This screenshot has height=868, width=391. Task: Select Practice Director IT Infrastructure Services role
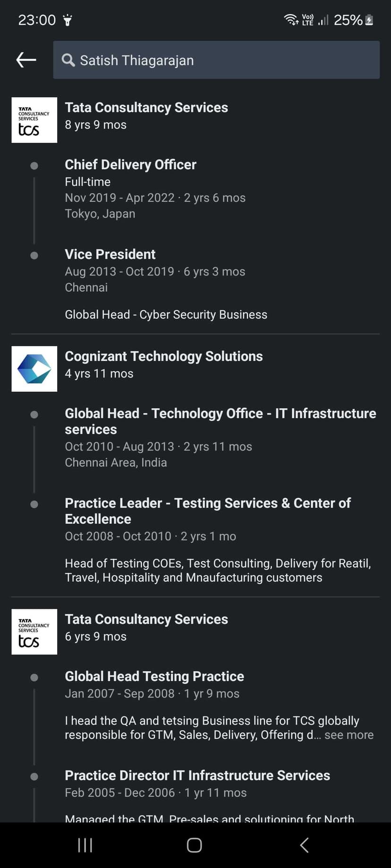[197, 776]
